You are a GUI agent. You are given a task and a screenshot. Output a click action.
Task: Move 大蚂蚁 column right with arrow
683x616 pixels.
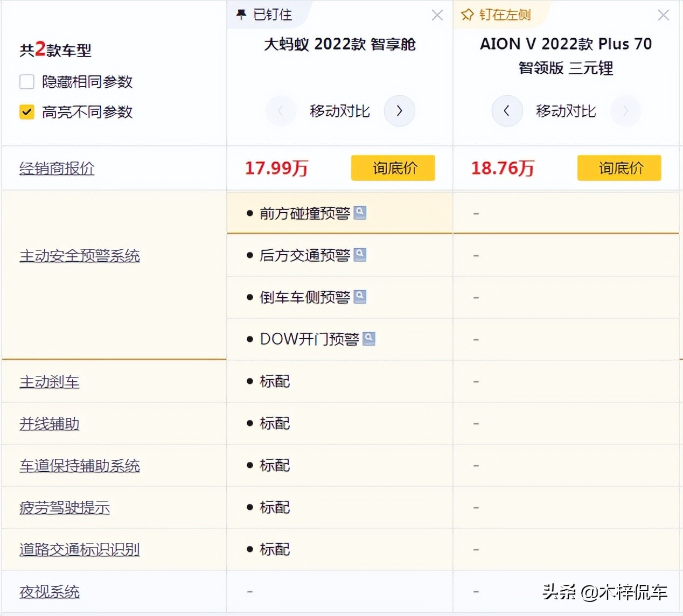pos(399,111)
